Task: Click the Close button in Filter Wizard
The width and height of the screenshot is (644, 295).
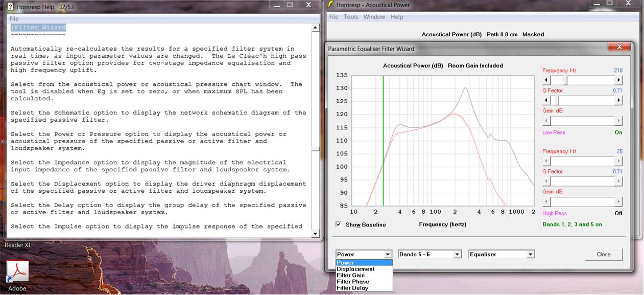Action: click(x=604, y=254)
